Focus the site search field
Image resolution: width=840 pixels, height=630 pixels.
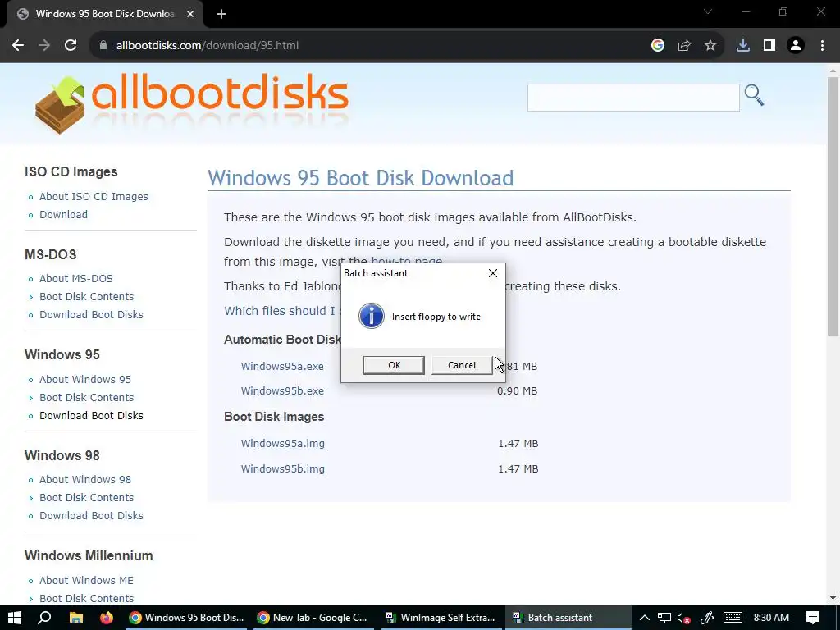[633, 98]
